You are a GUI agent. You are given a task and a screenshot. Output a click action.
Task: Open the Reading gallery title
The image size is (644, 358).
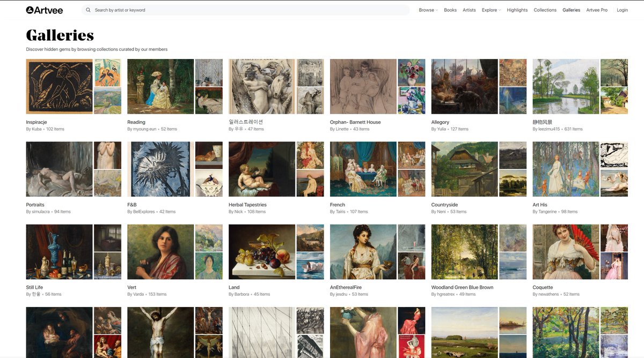coord(136,122)
